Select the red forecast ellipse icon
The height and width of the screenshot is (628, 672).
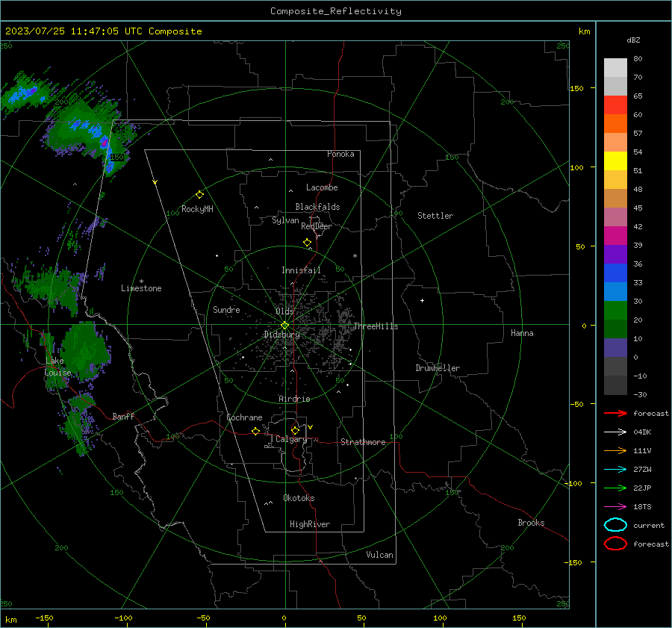[x=615, y=544]
